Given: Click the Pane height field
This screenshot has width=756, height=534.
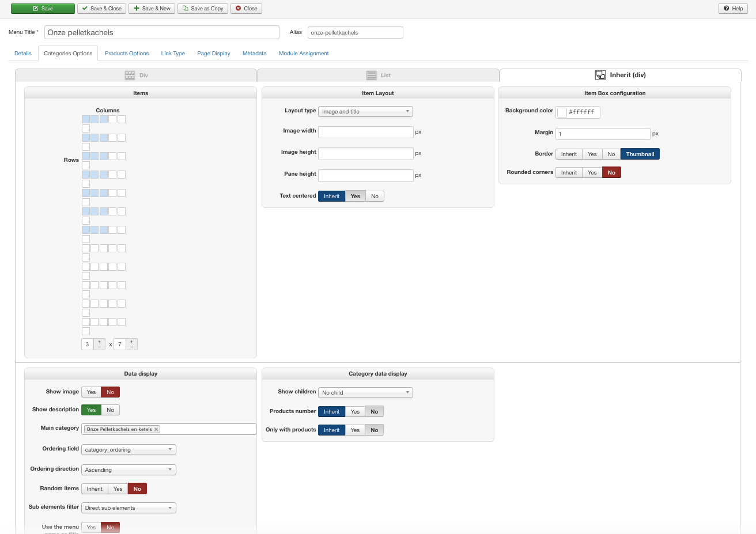Looking at the screenshot, I should coord(366,175).
